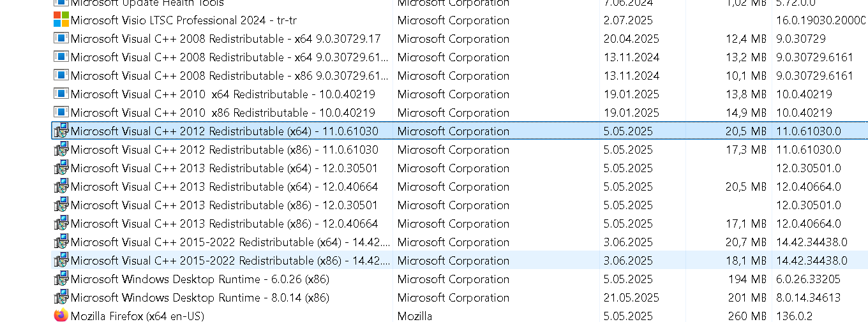This screenshot has width=868, height=322.
Task: Click date 5.05.2025 in the Mozilla Firefox row
Action: click(628, 316)
